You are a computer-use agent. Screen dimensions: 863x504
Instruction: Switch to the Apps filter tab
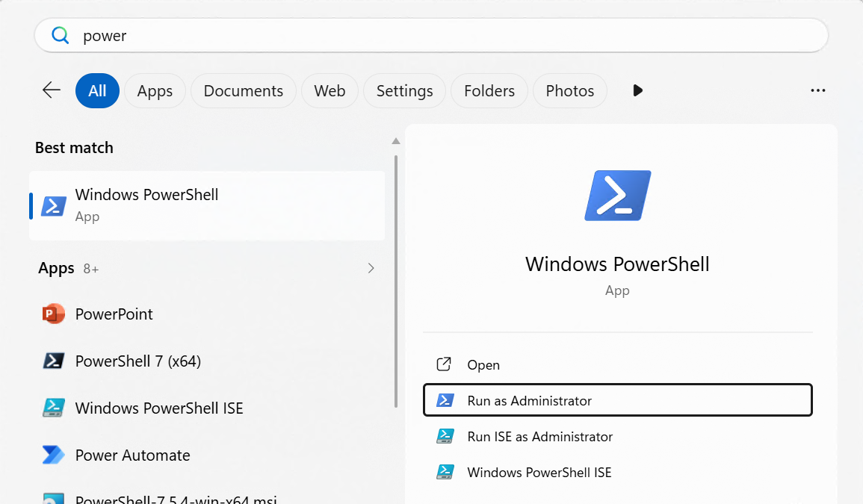coord(155,91)
